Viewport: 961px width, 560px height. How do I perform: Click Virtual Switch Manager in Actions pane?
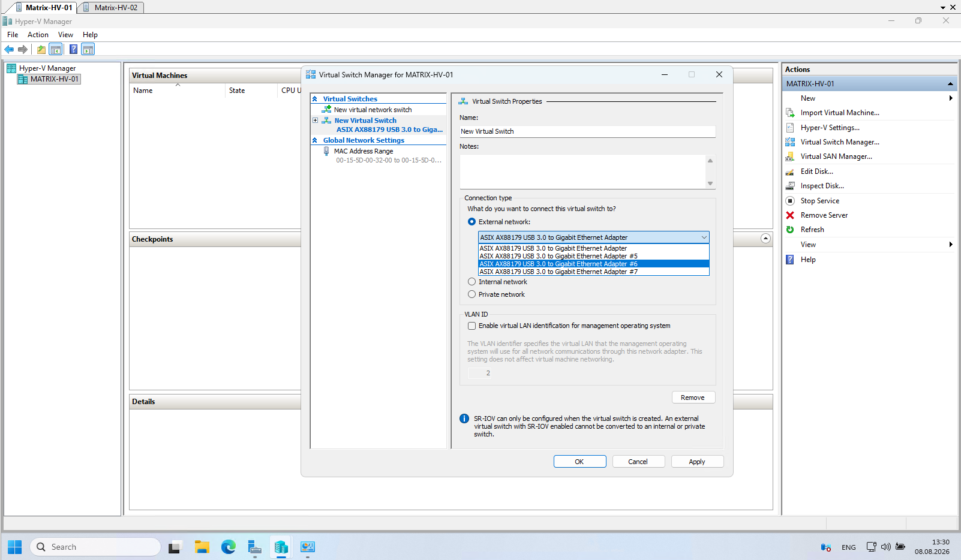click(840, 142)
